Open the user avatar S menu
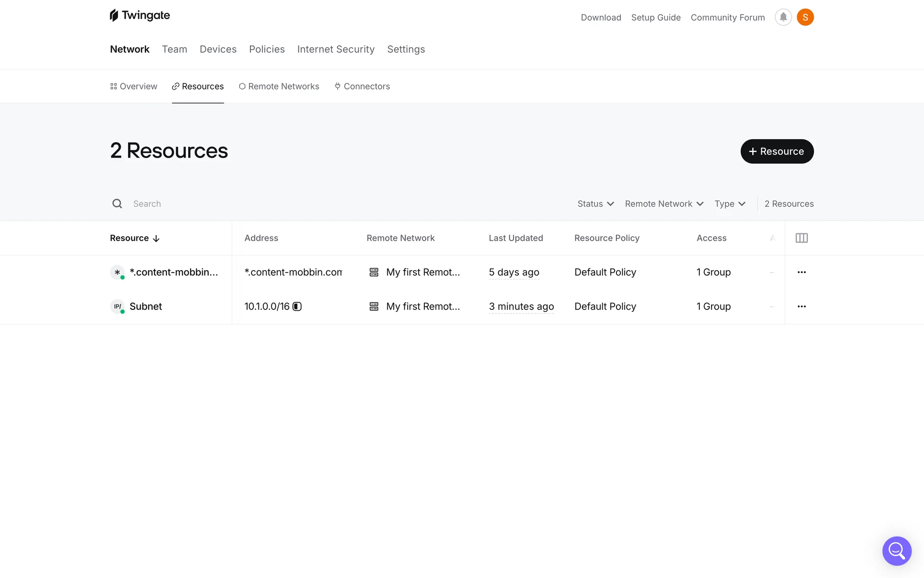 (805, 17)
